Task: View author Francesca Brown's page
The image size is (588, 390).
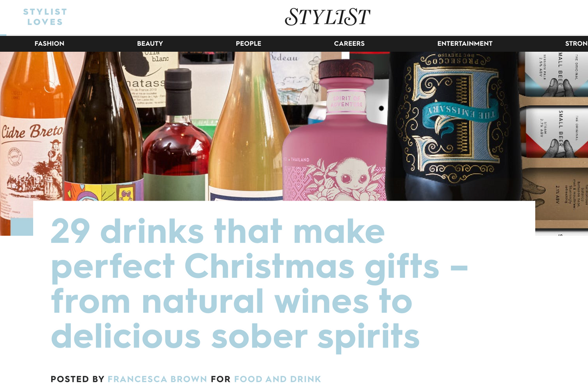Action: pos(157,379)
